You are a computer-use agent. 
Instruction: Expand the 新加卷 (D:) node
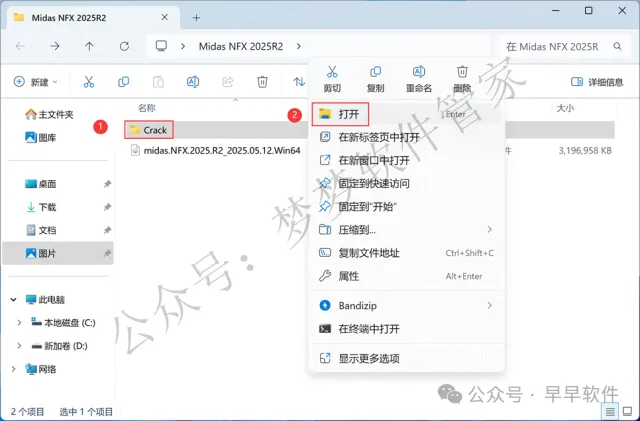19,346
